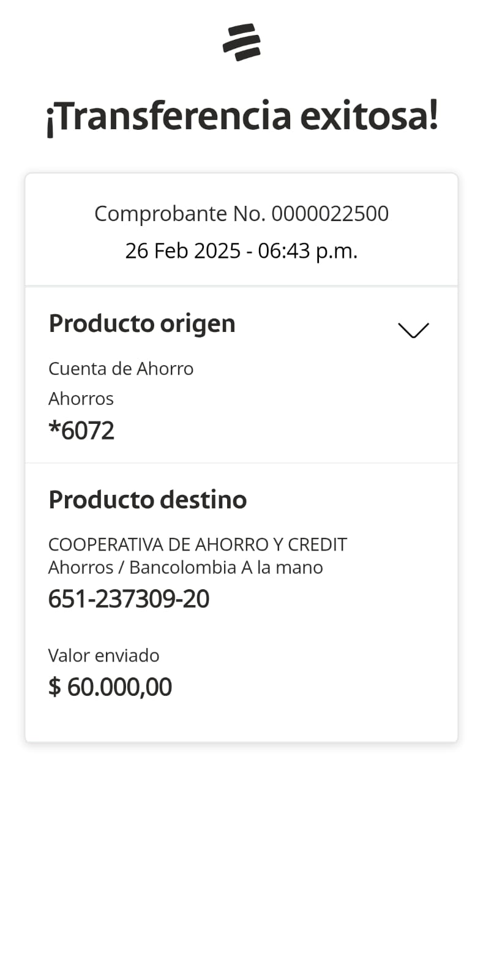Select the origin account number *6072
Image resolution: width=483 pixels, height=980 pixels.
[81, 431]
